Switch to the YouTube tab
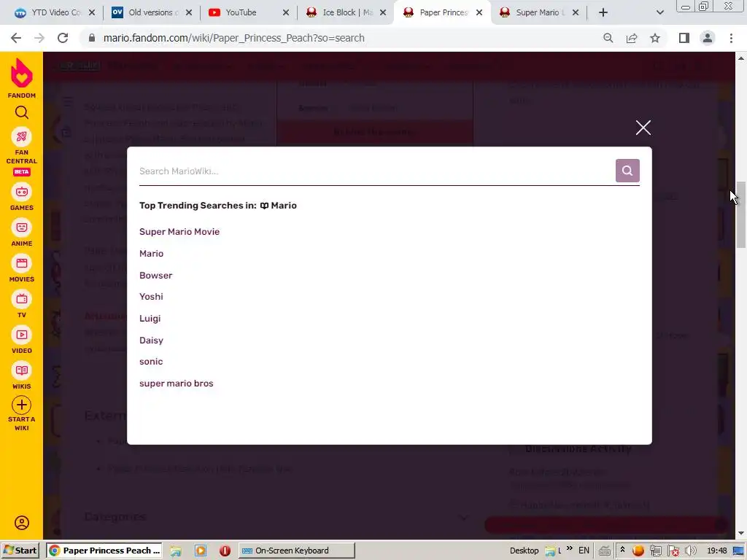 click(248, 12)
